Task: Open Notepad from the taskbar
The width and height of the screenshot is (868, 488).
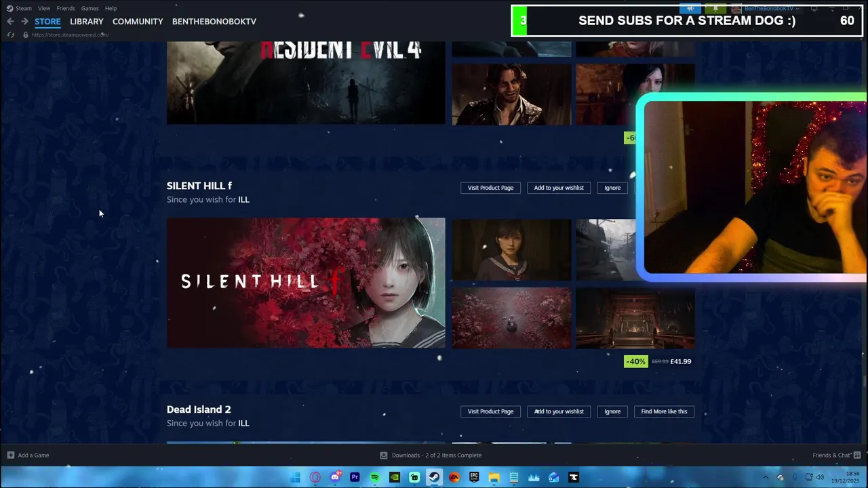Action: 514,477
